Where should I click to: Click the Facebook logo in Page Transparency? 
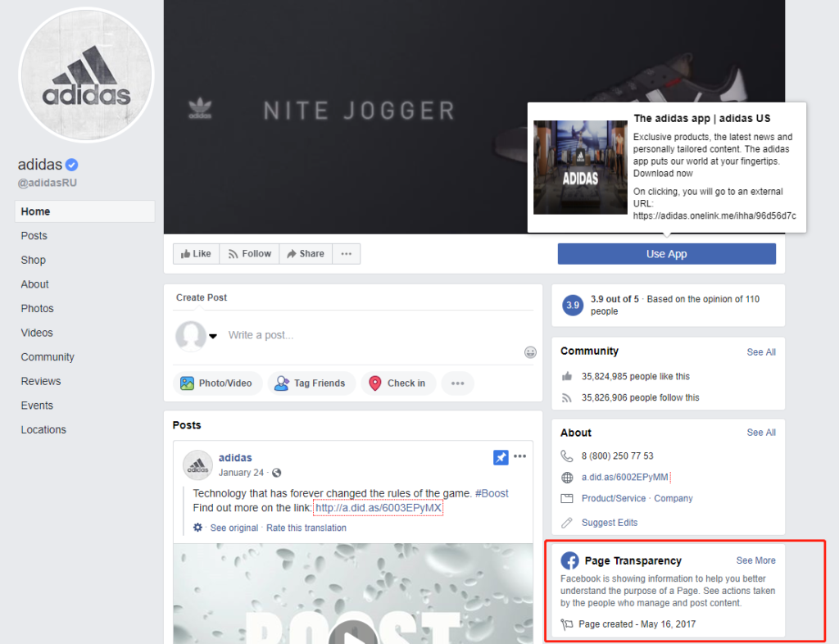[570, 560]
